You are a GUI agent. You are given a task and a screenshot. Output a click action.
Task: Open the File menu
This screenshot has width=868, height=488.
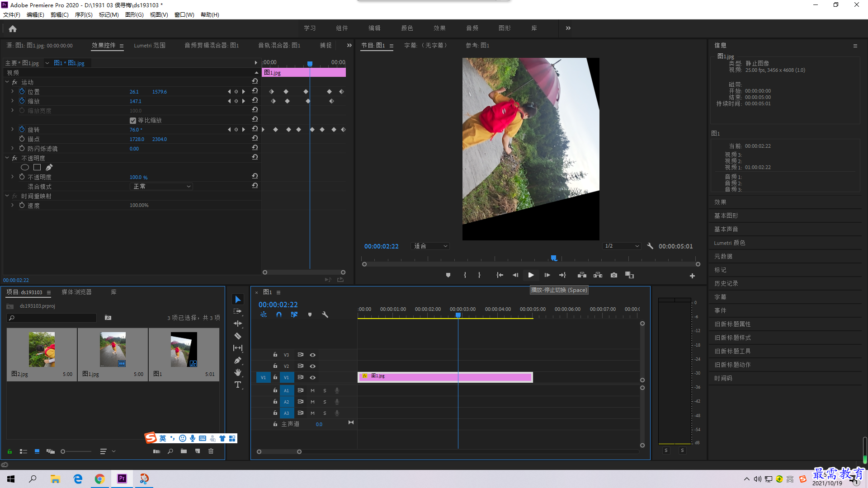coord(12,14)
